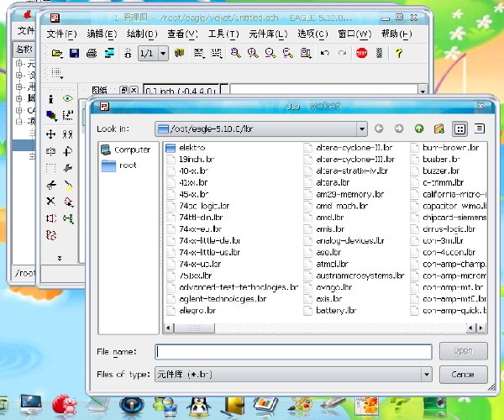The width and height of the screenshot is (504, 420).
Task: Open the 查看(V) menu
Action: (182, 34)
